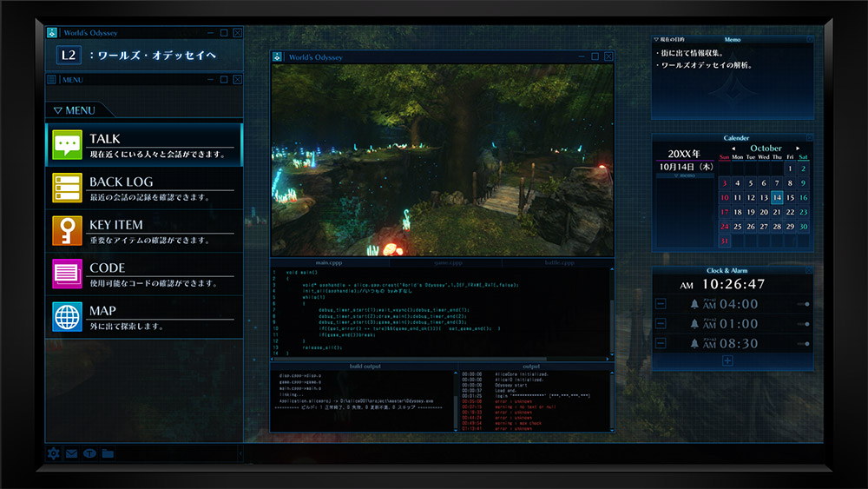This screenshot has width=868, height=489.
Task: Select October 14 on the calendar
Action: click(x=777, y=198)
